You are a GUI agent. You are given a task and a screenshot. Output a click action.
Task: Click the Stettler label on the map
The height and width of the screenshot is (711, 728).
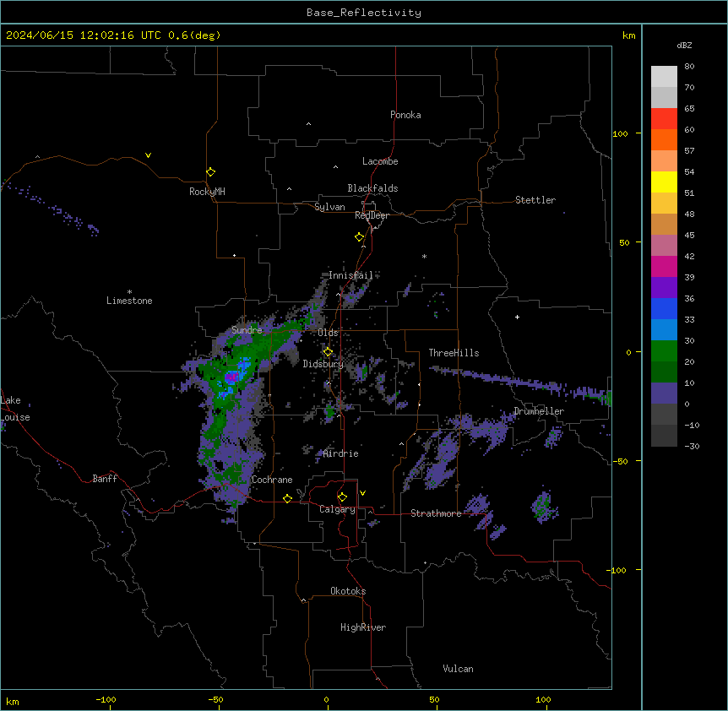tap(535, 200)
